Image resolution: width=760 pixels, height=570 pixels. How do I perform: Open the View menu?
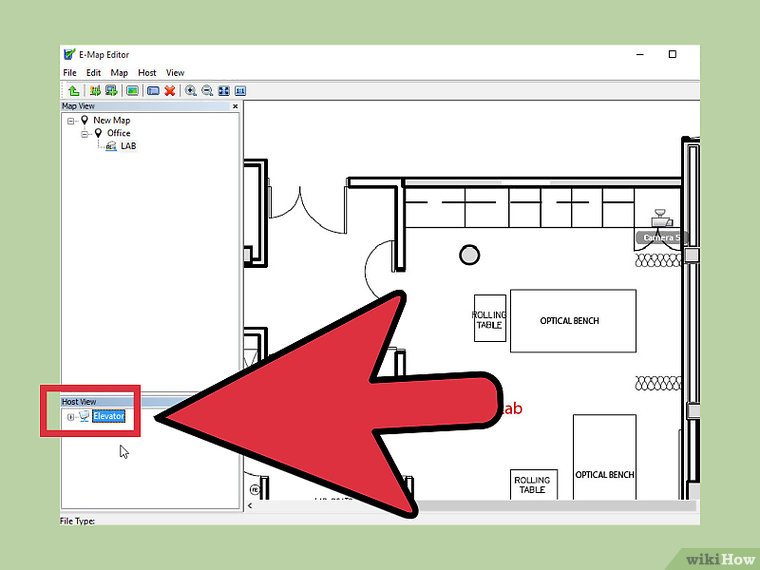(175, 73)
